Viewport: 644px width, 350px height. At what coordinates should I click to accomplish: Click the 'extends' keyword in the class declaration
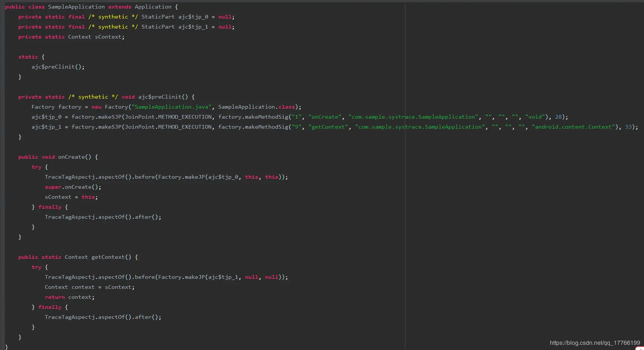point(120,7)
